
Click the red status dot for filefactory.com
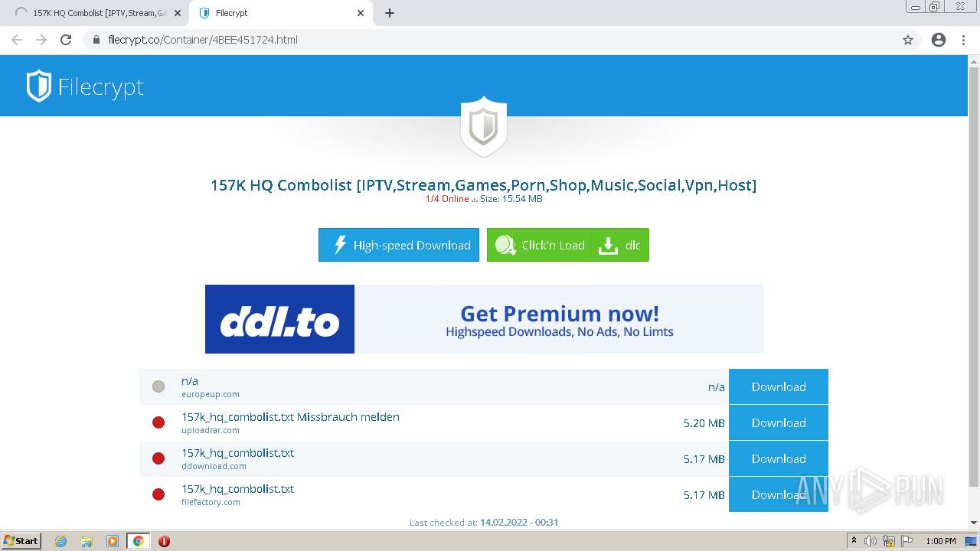click(x=158, y=494)
